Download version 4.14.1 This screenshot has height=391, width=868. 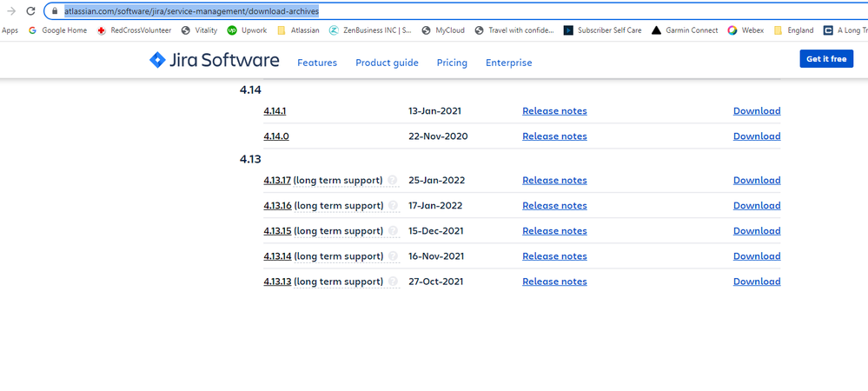[757, 110]
